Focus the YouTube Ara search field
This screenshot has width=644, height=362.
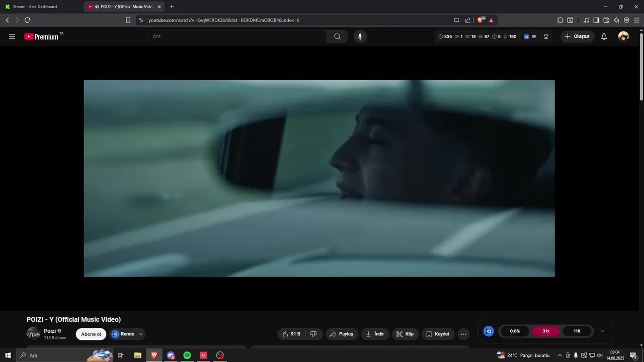click(x=237, y=36)
